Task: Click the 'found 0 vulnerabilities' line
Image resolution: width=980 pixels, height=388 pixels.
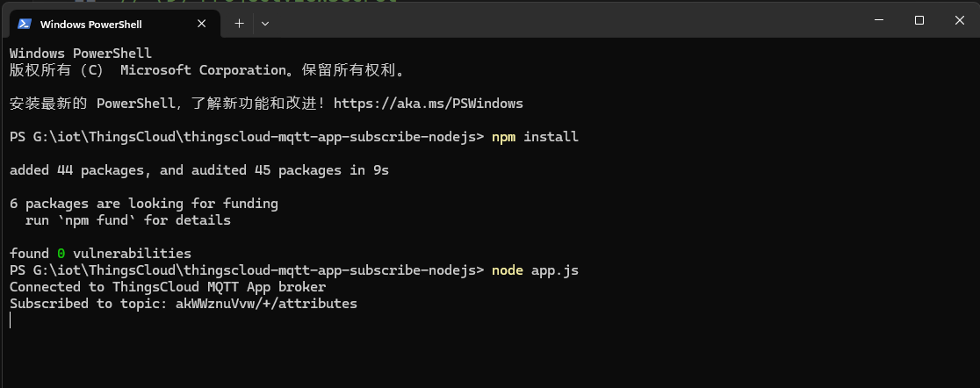Action: click(100, 254)
